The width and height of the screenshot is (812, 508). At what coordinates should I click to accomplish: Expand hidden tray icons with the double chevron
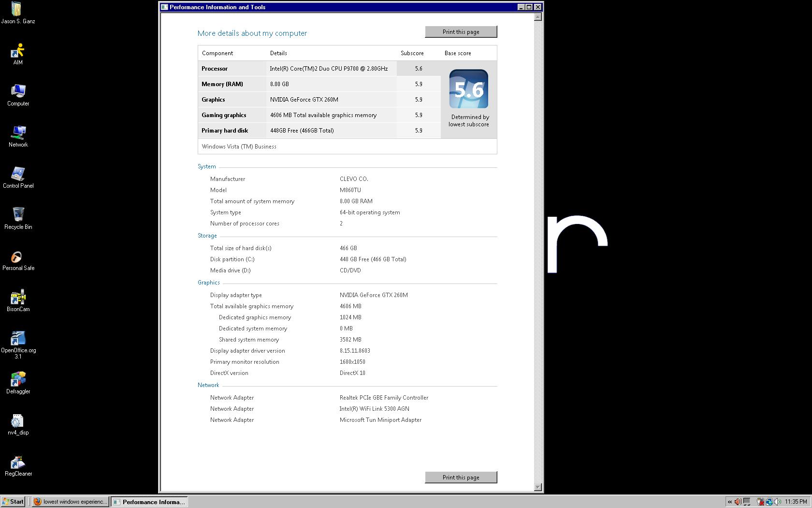[x=730, y=502]
